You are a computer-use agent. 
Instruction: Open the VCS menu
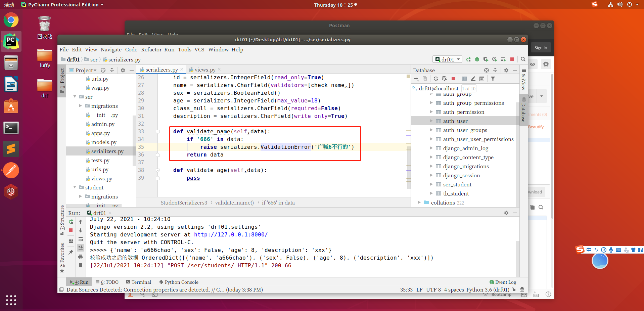[199, 50]
